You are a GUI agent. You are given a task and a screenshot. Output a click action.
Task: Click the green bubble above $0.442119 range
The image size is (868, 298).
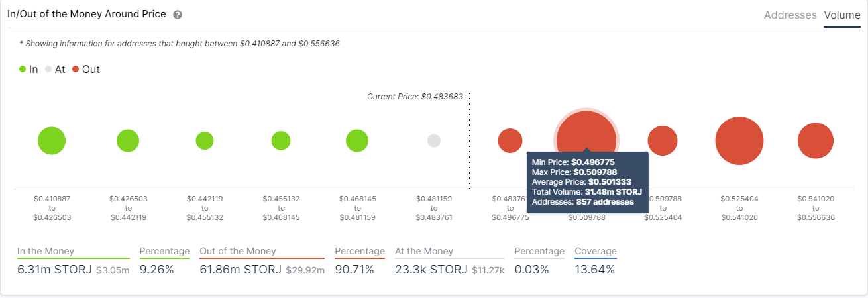coord(205,140)
